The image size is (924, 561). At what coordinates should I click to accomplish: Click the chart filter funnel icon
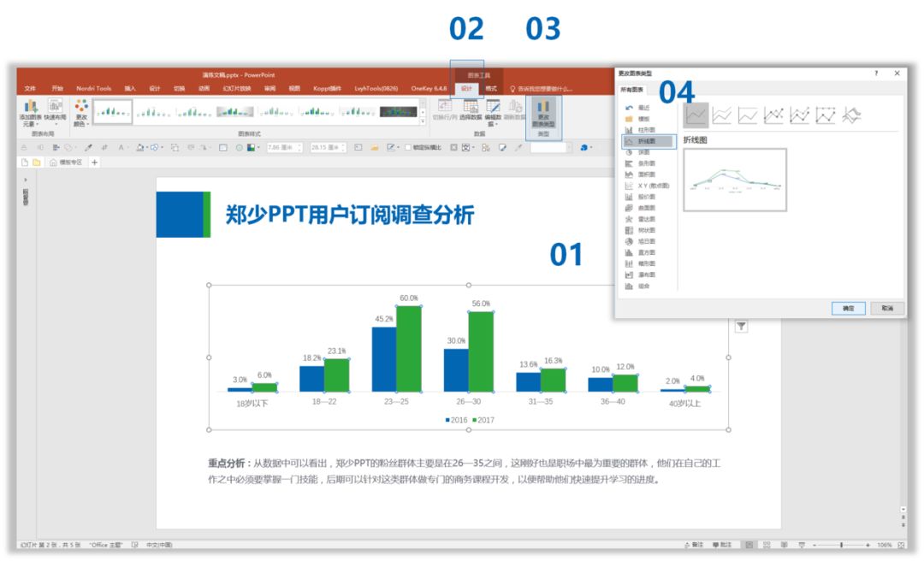(x=741, y=326)
